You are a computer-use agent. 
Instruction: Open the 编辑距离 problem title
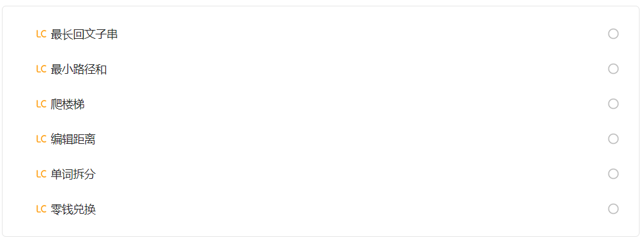coord(73,139)
